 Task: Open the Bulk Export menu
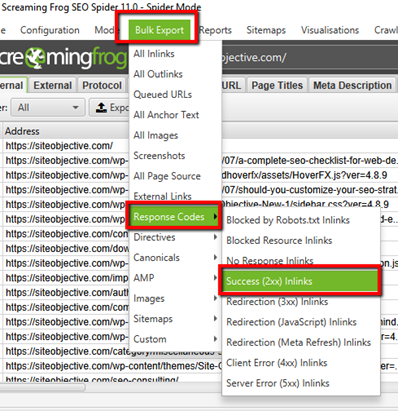click(x=159, y=30)
